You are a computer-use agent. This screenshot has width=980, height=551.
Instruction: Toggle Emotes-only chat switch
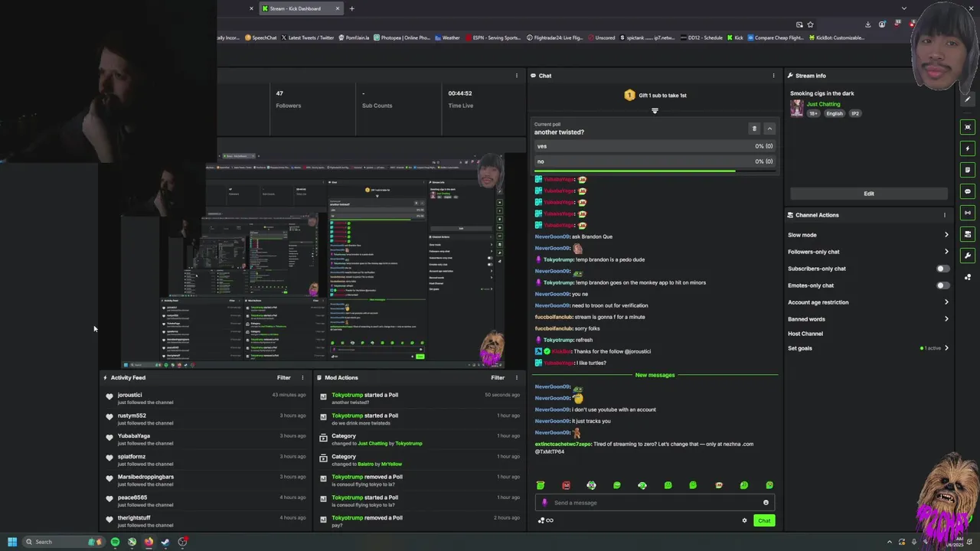pos(943,285)
